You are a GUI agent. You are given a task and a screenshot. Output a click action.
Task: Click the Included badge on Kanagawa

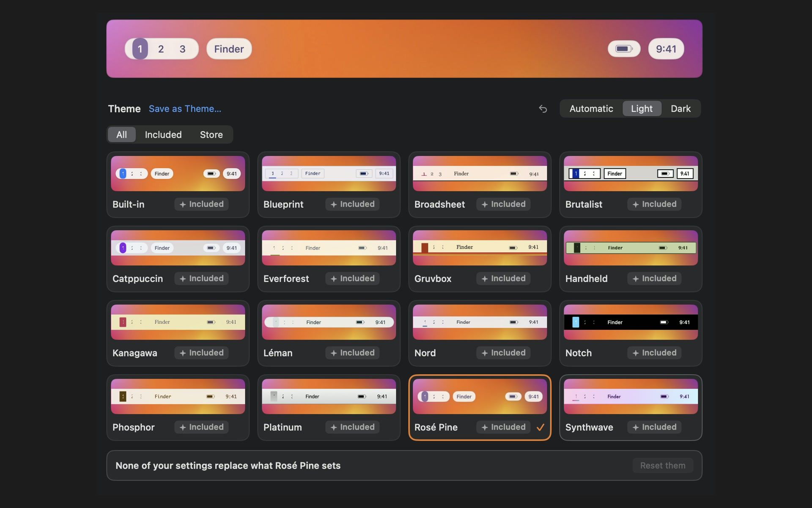[201, 353]
